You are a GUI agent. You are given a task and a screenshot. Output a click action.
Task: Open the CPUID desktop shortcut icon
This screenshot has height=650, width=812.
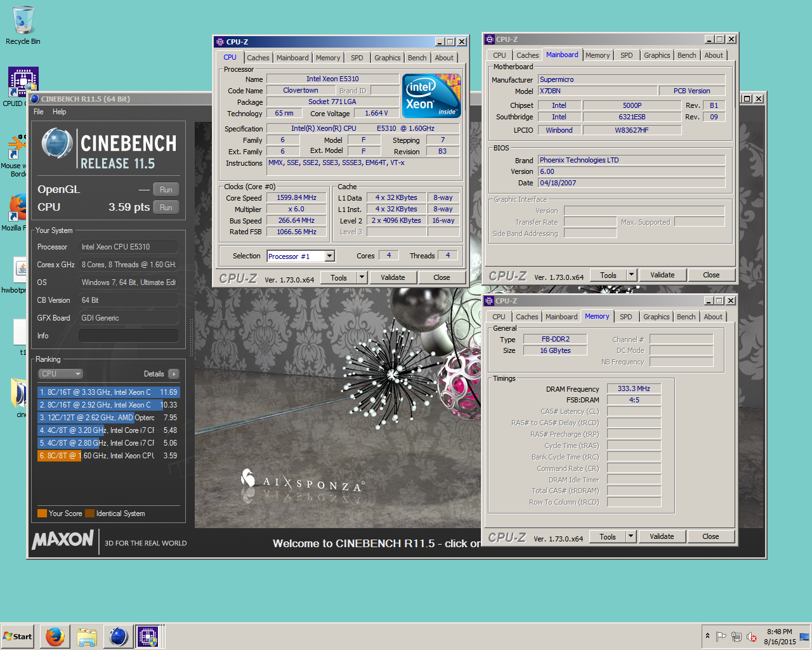click(x=23, y=81)
